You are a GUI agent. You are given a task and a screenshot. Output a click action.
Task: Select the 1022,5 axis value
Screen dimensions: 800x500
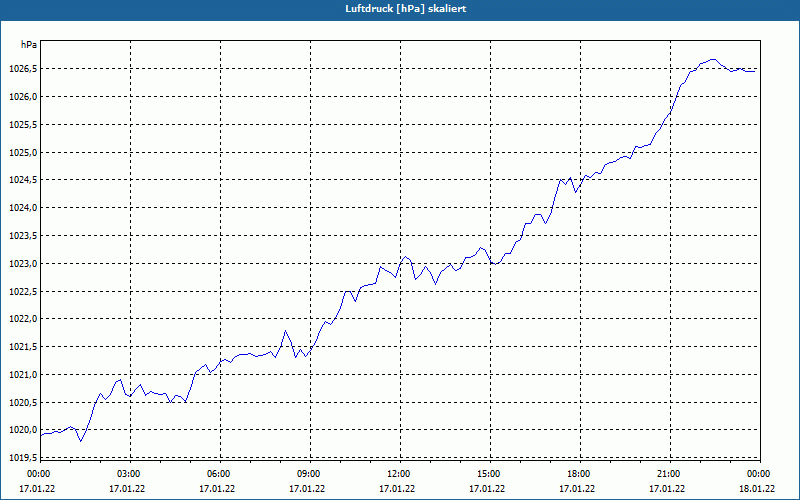[x=23, y=292]
